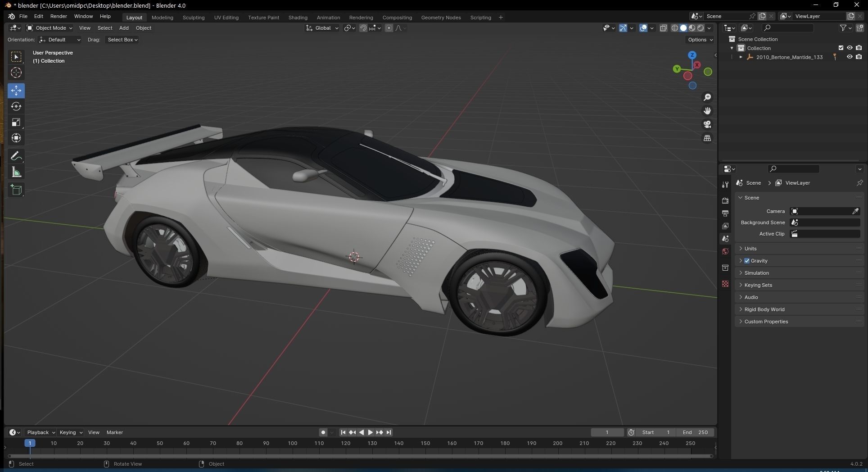Hide Collection with its eye icon
The width and height of the screenshot is (868, 472).
coord(850,48)
